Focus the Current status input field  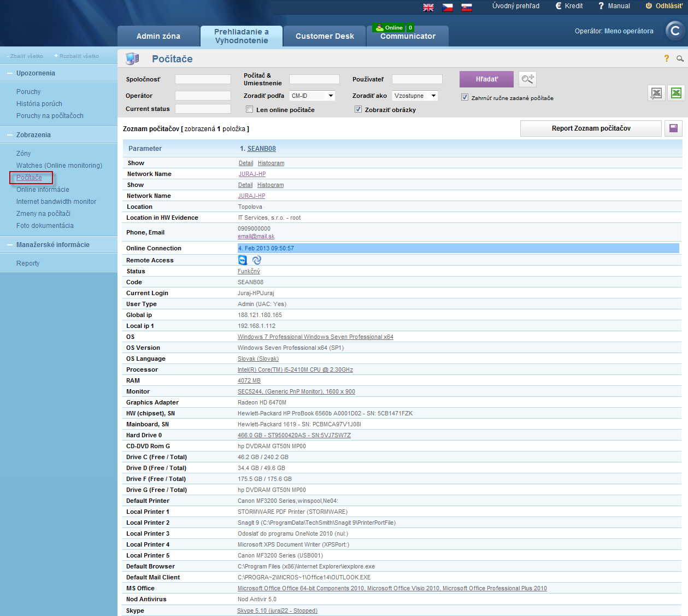pos(203,109)
